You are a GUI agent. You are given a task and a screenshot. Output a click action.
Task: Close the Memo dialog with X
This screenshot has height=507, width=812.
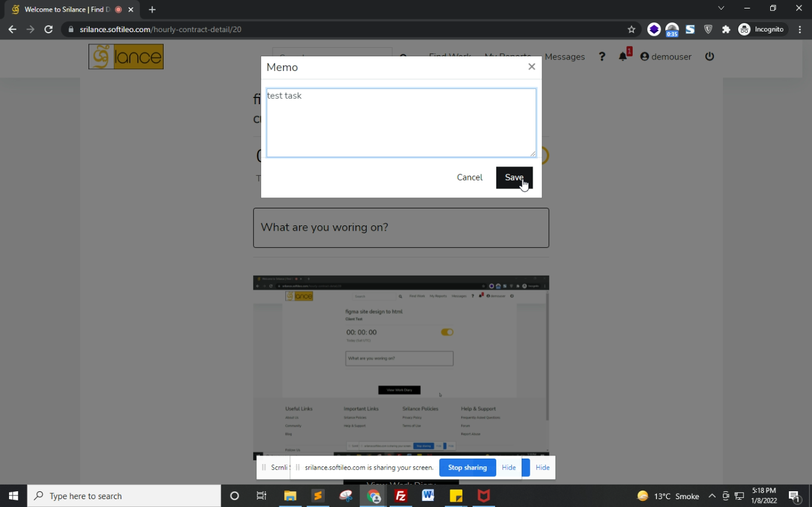531,67
